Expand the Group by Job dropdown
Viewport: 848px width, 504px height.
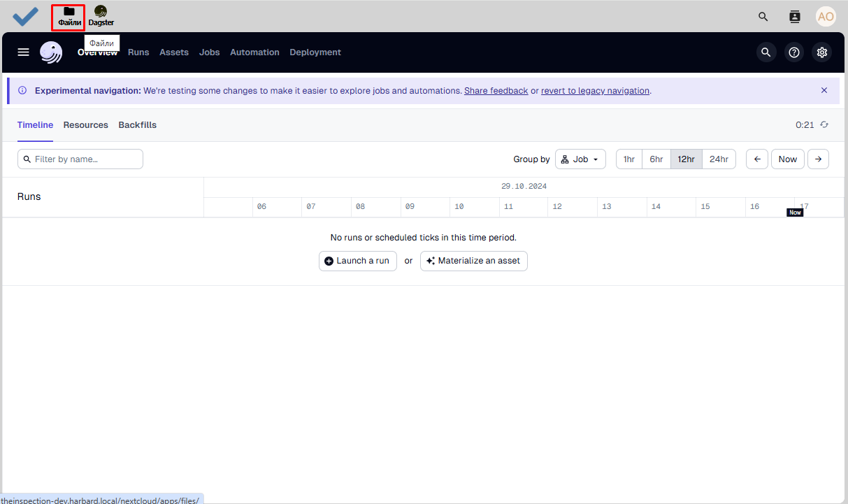point(580,159)
